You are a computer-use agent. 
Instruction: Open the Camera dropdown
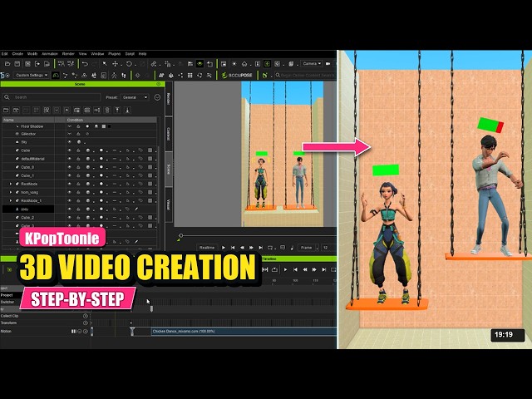click(312, 64)
